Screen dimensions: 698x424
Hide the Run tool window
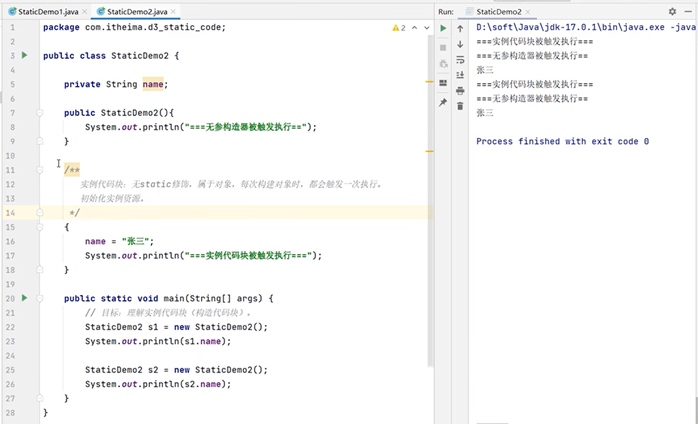688,12
